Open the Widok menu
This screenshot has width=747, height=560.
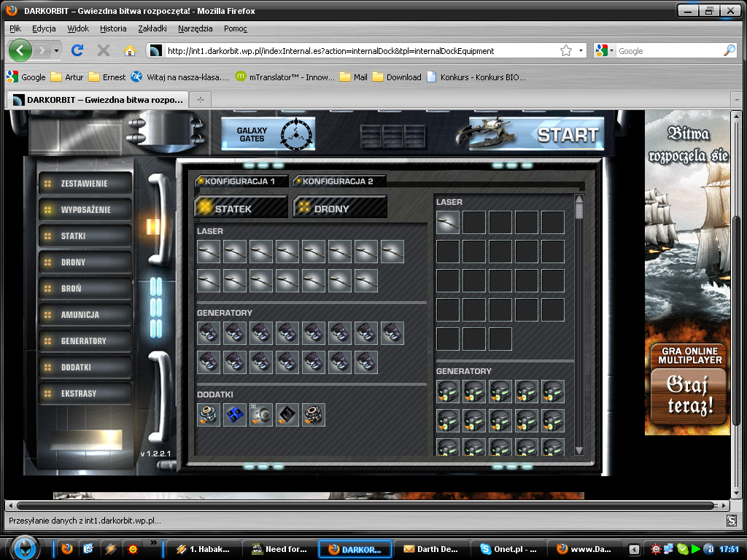coord(78,28)
